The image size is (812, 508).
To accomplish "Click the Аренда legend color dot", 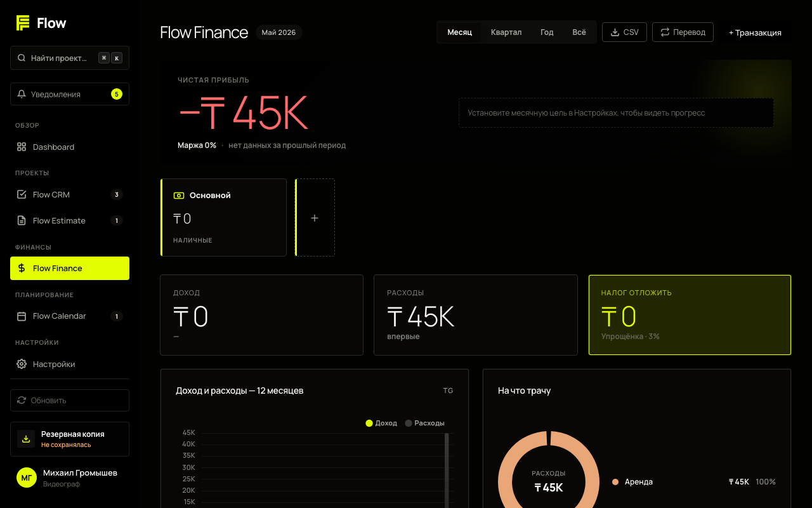I will (x=615, y=482).
